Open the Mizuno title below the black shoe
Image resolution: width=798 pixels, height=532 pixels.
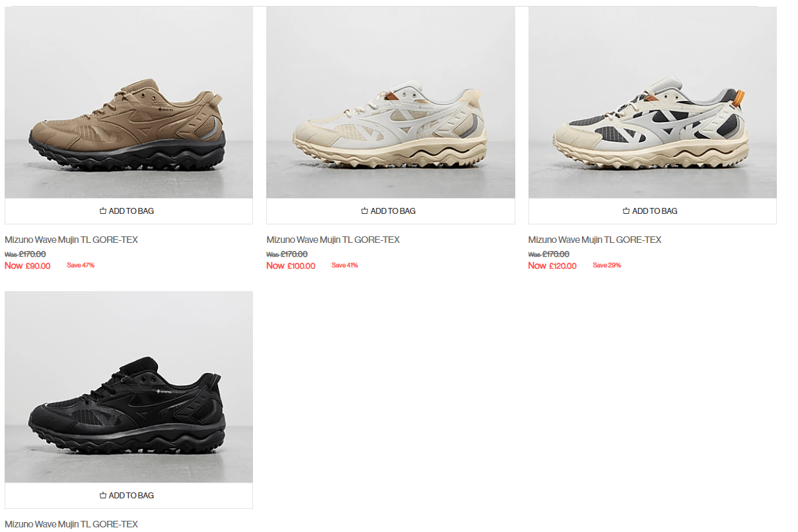pyautogui.click(x=71, y=524)
